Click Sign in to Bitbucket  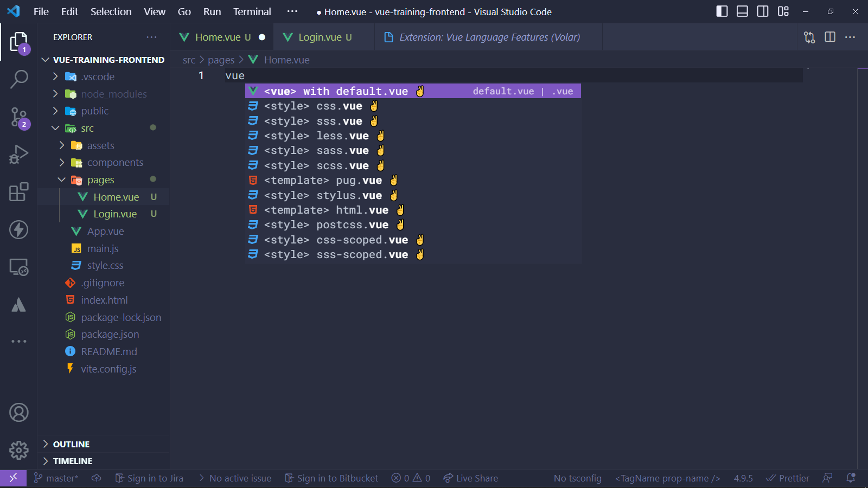tap(331, 478)
